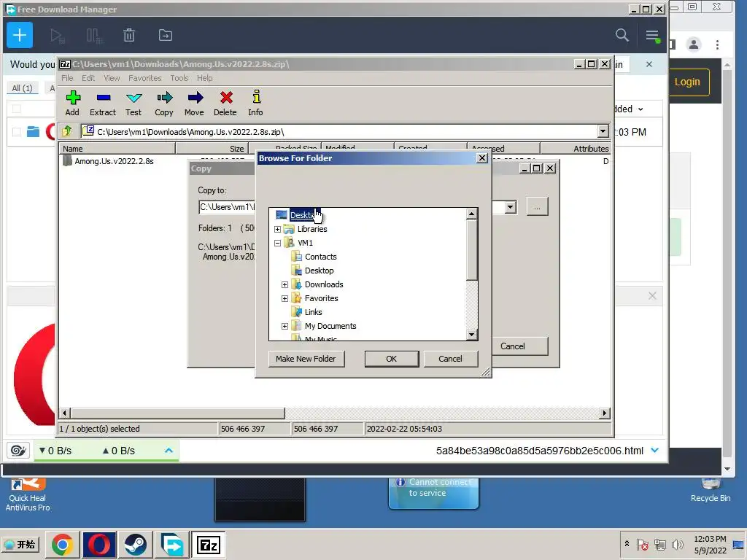
Task: Open Chrome from the taskbar
Action: click(x=63, y=545)
